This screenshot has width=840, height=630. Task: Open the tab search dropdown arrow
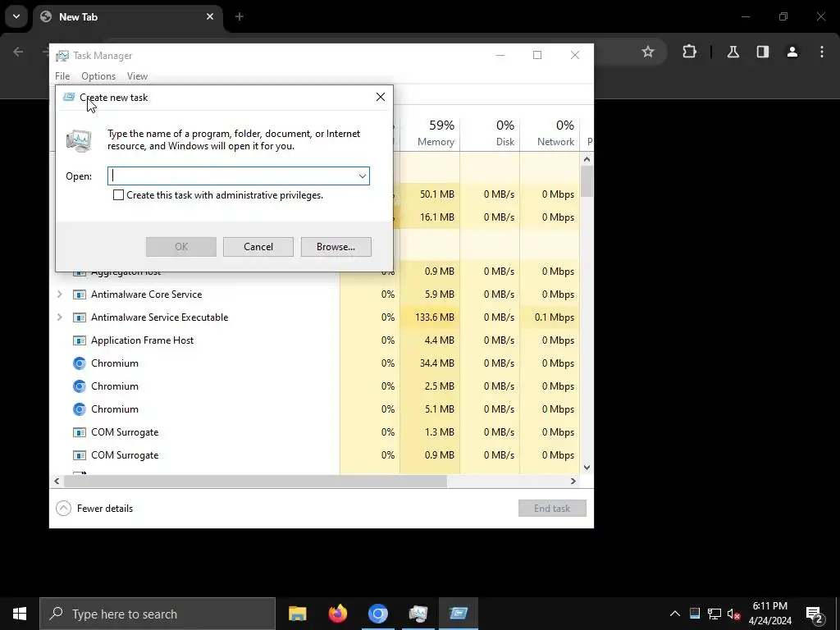[x=16, y=16]
